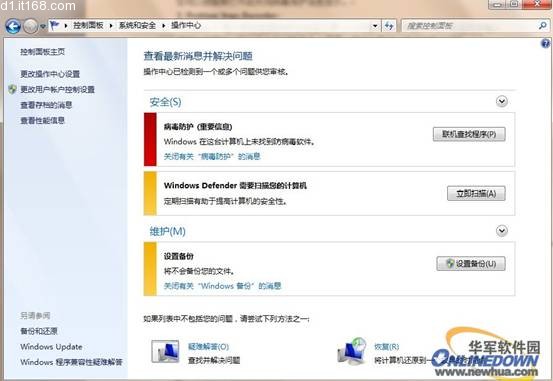553x381 pixels.
Task: Click 设置备份(U) button
Action: [x=471, y=264]
